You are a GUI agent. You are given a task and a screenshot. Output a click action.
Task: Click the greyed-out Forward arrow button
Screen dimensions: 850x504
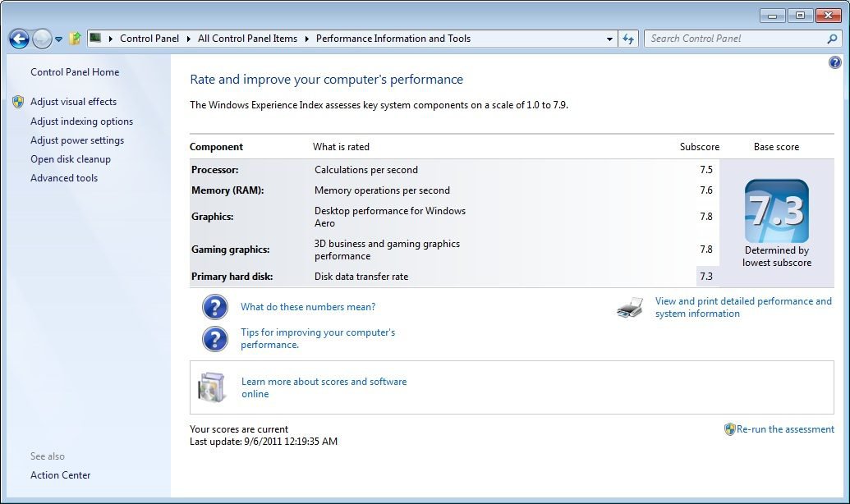(42, 39)
